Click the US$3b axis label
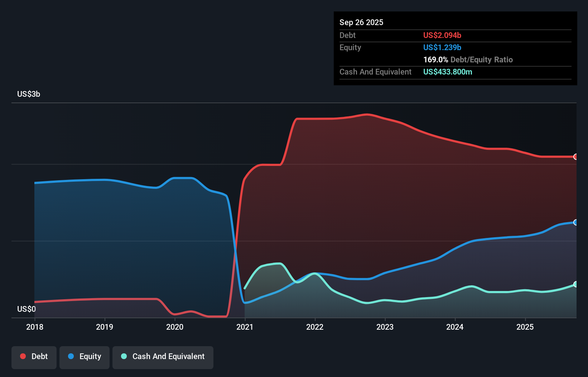The image size is (588, 377). click(29, 94)
